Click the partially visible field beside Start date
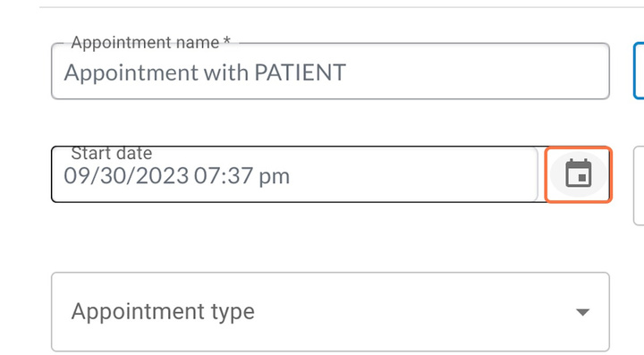 (x=639, y=185)
